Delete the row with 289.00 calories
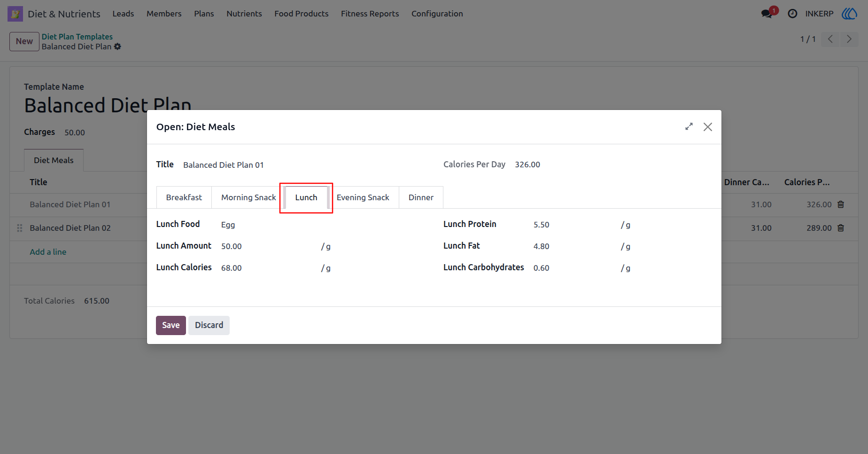Viewport: 868px width, 454px height. (841, 228)
